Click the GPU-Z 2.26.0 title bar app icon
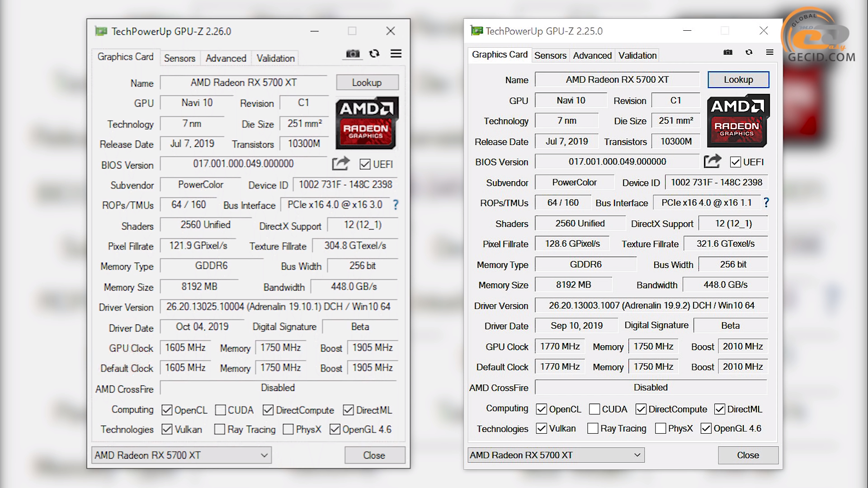The image size is (868, 488). tap(101, 31)
